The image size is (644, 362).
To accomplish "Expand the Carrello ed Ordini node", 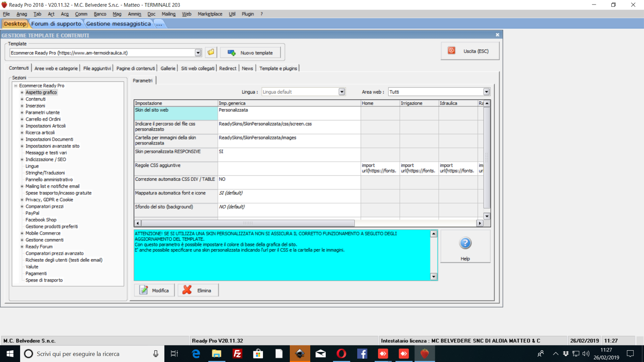I will click(x=22, y=119).
